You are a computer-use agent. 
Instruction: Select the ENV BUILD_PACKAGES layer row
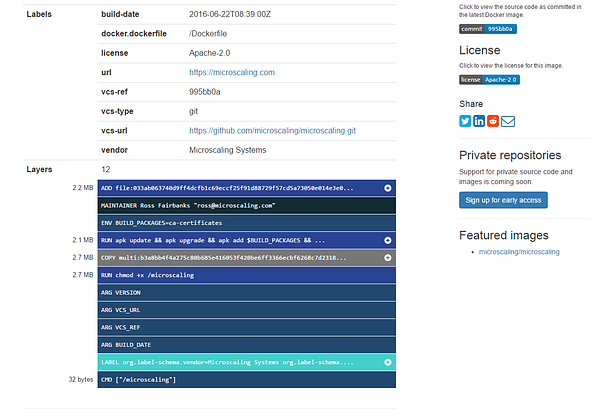click(x=246, y=223)
